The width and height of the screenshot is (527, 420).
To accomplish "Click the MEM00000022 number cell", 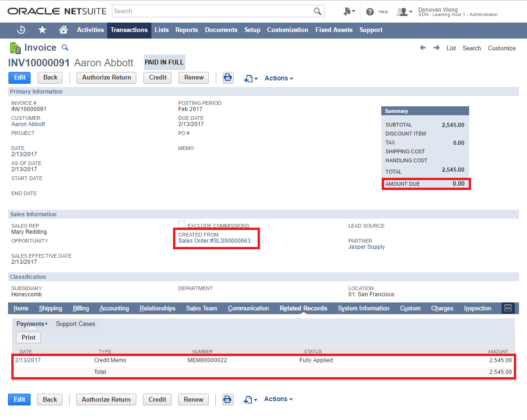I will (x=207, y=360).
